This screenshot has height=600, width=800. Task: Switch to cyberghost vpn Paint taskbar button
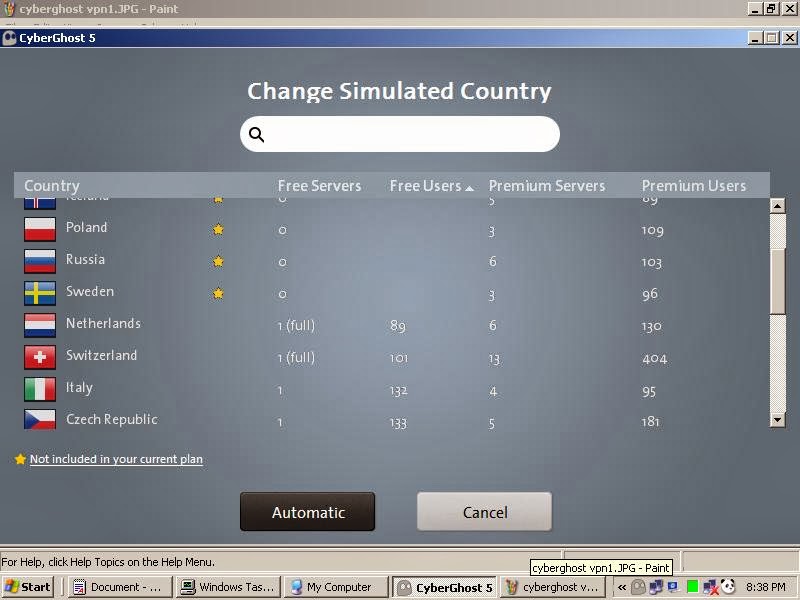(x=553, y=587)
